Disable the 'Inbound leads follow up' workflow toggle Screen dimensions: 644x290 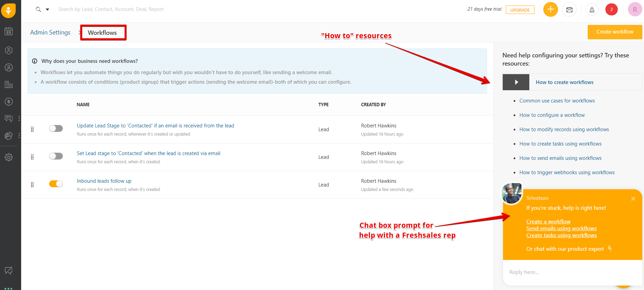click(56, 184)
